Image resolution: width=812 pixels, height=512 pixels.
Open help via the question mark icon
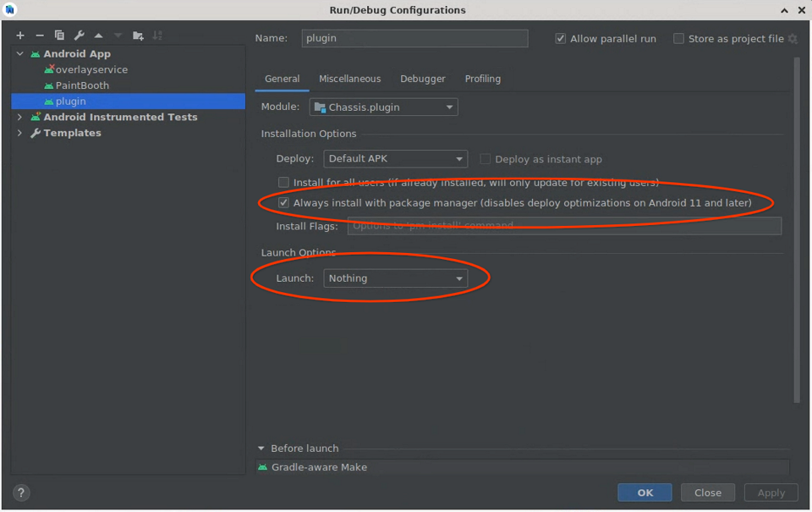(20, 492)
